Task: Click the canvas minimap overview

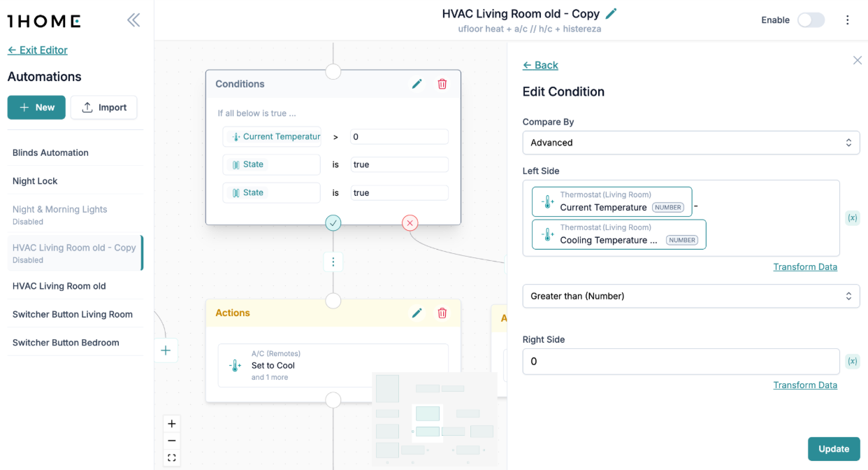Action: (x=434, y=420)
